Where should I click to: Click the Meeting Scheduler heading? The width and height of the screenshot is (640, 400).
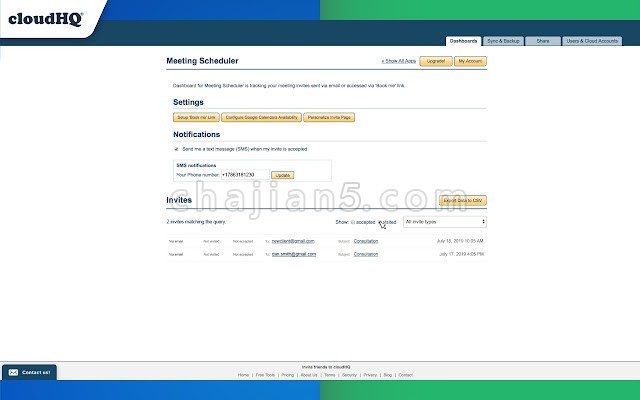202,61
